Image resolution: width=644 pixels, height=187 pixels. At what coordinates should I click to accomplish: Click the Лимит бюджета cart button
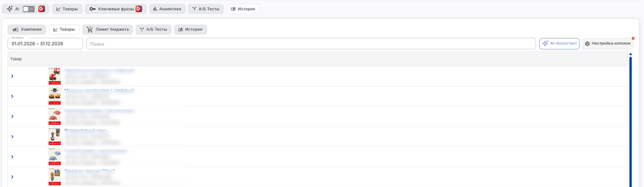click(x=108, y=30)
